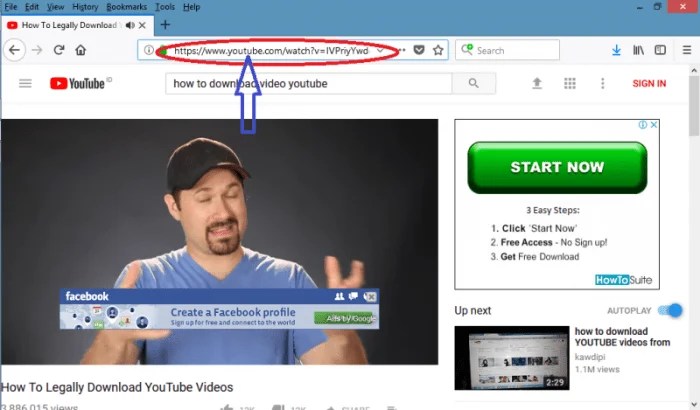This screenshot has height=410, width=700.
Task: Click SIGN IN on YouTube
Action: pos(649,84)
